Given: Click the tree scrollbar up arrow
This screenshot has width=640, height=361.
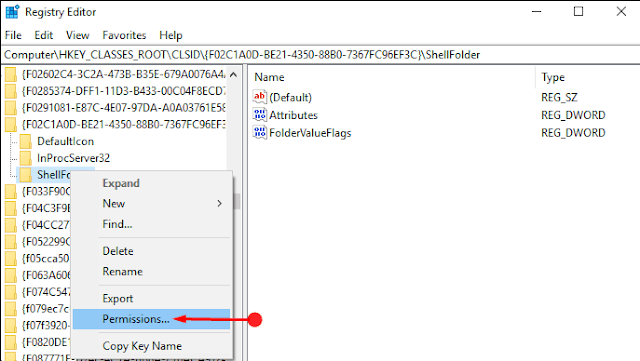Looking at the screenshot, I should (x=233, y=74).
